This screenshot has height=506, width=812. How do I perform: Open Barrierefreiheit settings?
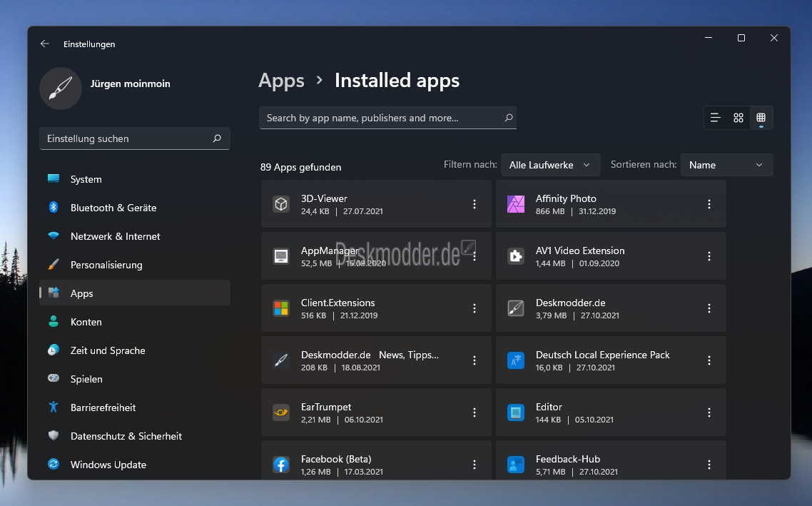[135, 408]
